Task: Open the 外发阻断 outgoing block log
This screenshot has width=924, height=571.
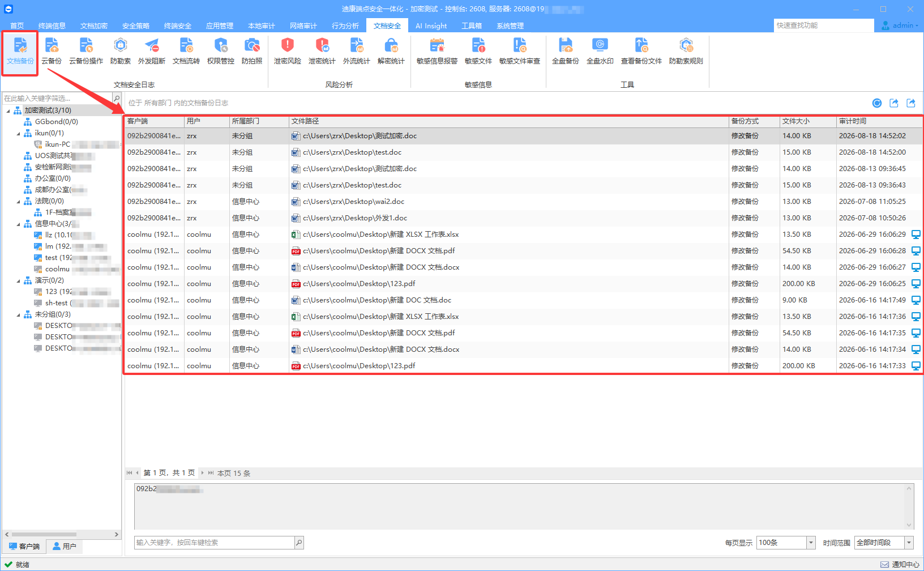Action: tap(152, 51)
